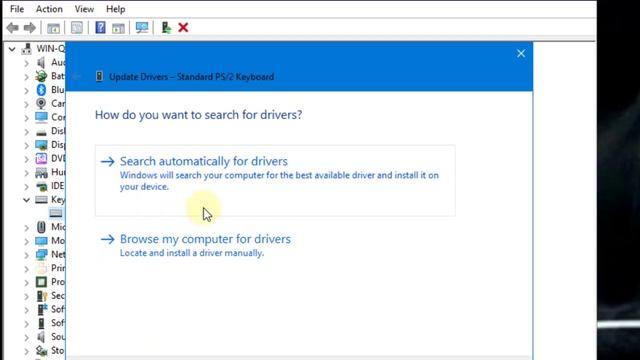
Task: Click the action pane toolbar icon
Action: click(x=118, y=28)
